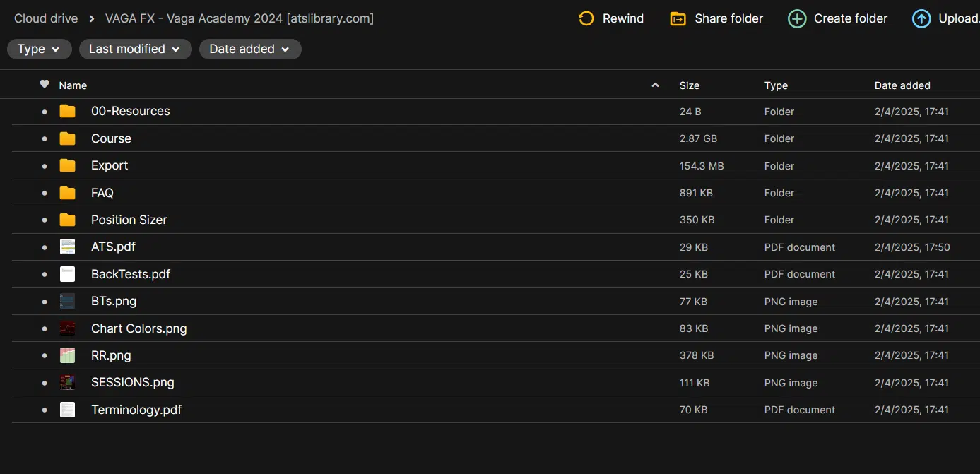Click the Create folder plus icon

797,19
